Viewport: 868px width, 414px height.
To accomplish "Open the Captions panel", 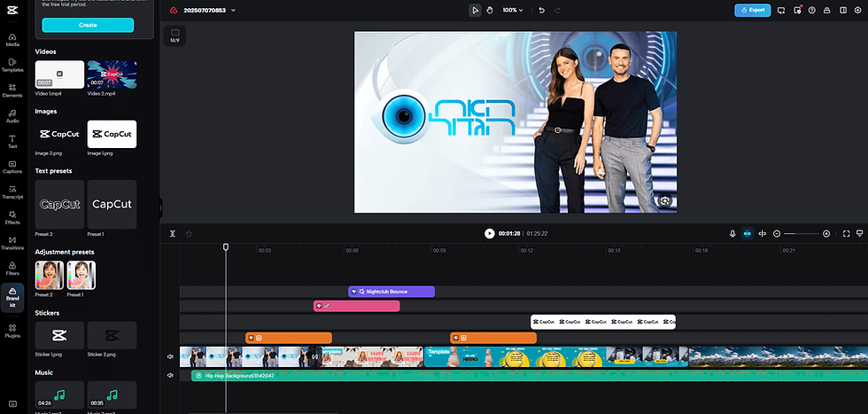I will (x=12, y=167).
